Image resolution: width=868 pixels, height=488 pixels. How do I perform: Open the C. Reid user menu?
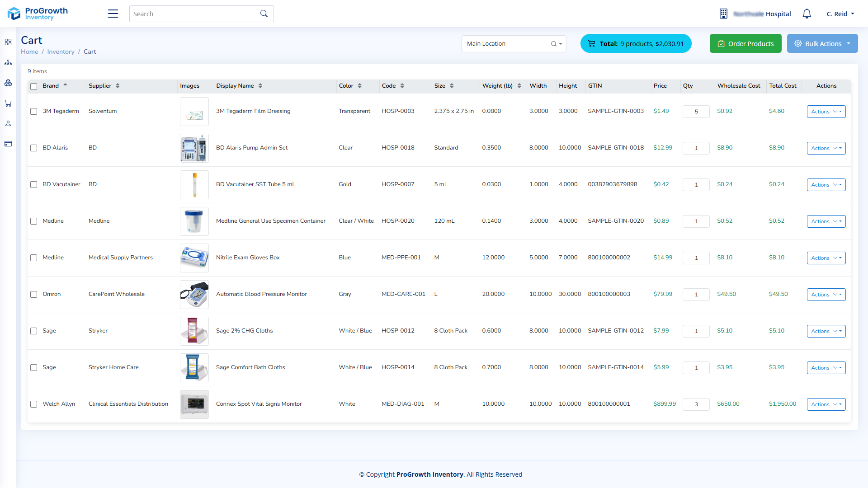click(840, 14)
